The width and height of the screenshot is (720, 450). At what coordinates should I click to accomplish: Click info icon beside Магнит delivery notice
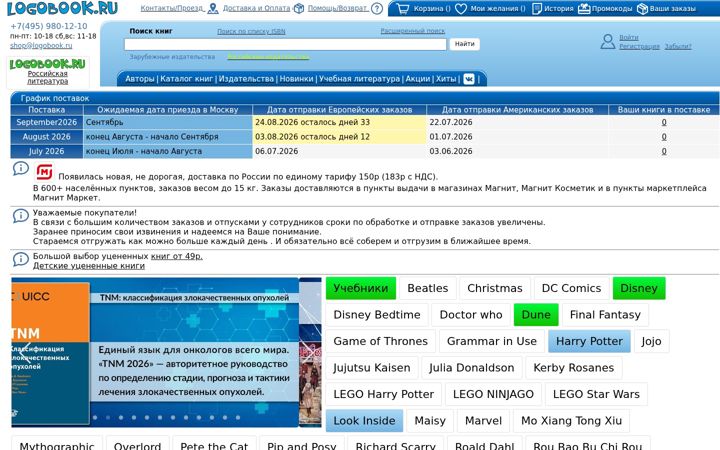click(x=21, y=169)
